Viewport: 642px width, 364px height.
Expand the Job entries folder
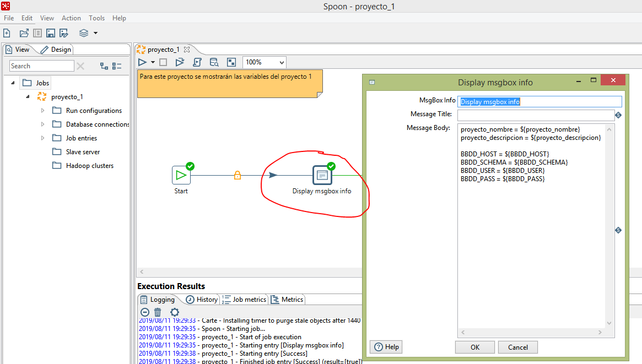click(42, 138)
